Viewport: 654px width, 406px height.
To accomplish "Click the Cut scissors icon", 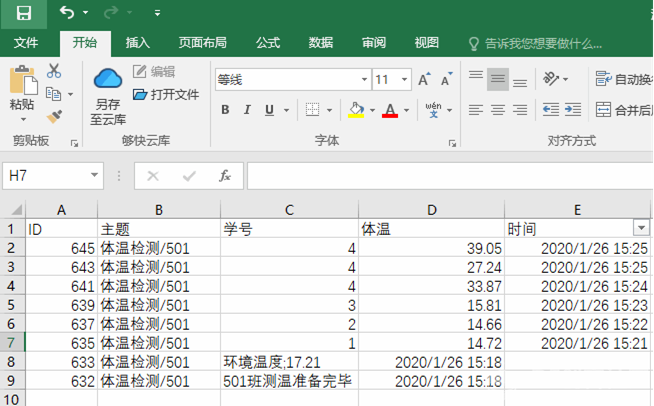I will click(54, 71).
